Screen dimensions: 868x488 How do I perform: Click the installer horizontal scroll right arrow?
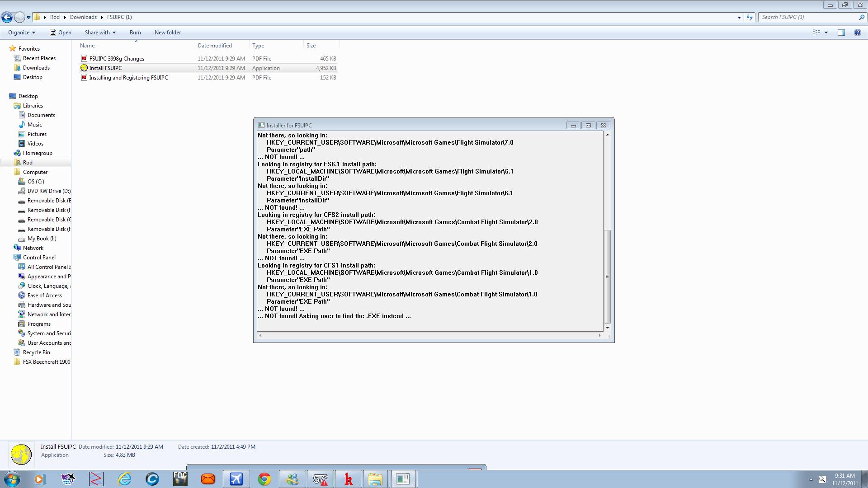point(599,335)
